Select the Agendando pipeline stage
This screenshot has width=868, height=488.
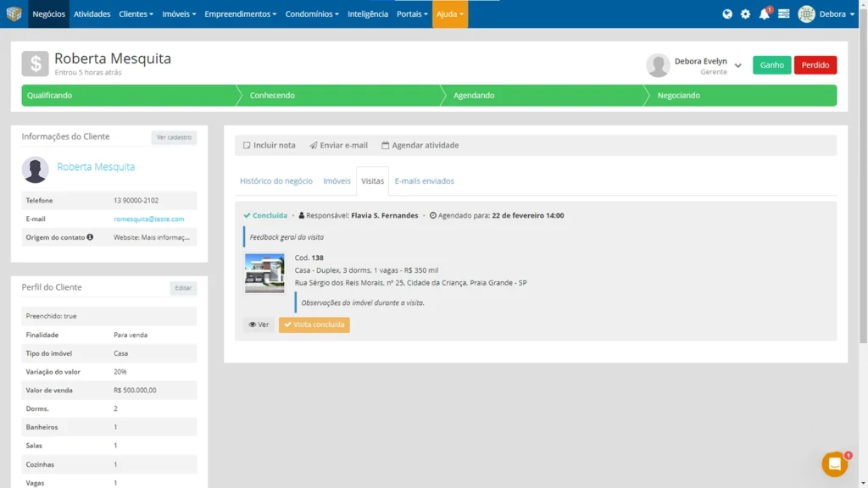542,95
